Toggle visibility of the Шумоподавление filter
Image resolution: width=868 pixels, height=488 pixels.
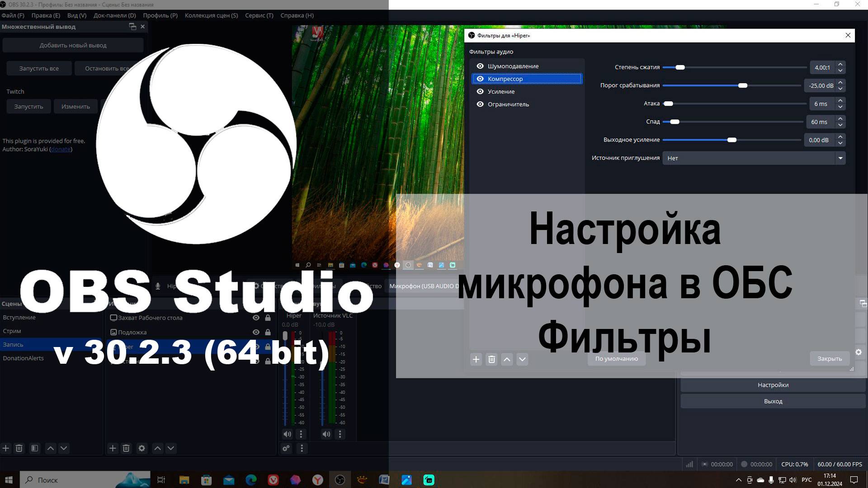click(x=480, y=66)
